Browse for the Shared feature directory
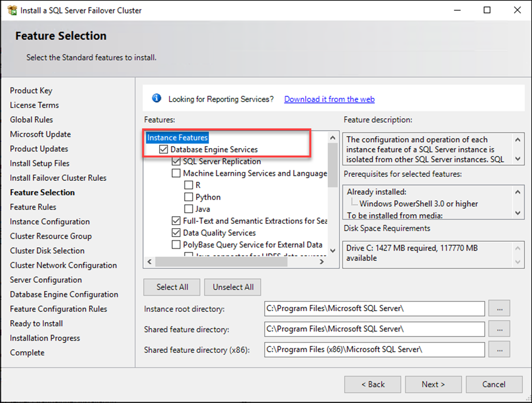 coord(499,329)
